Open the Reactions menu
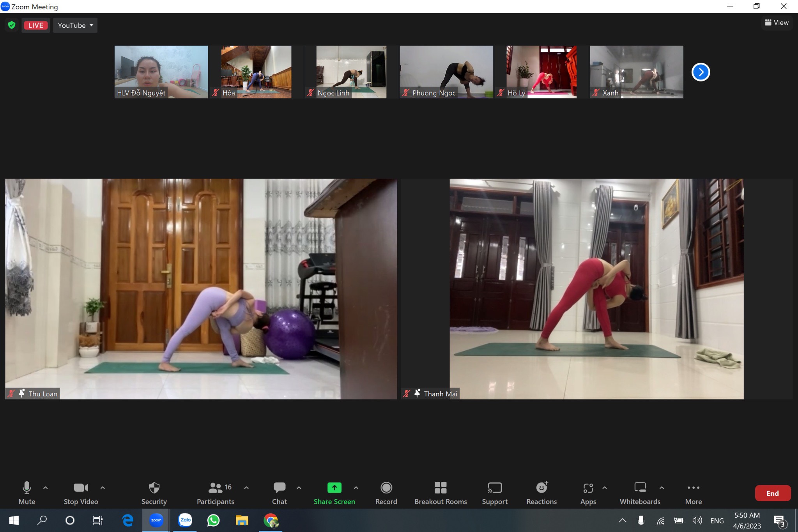 [x=541, y=493]
